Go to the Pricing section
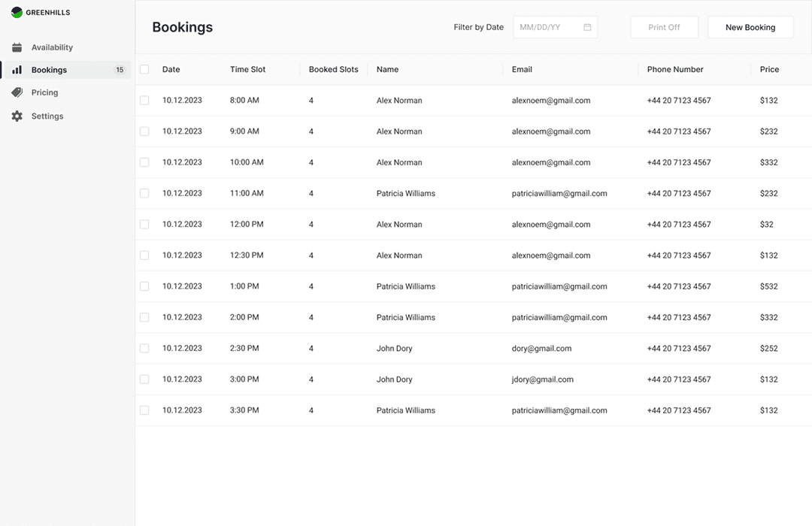Viewport: 812px width, 526px height. [x=44, y=92]
